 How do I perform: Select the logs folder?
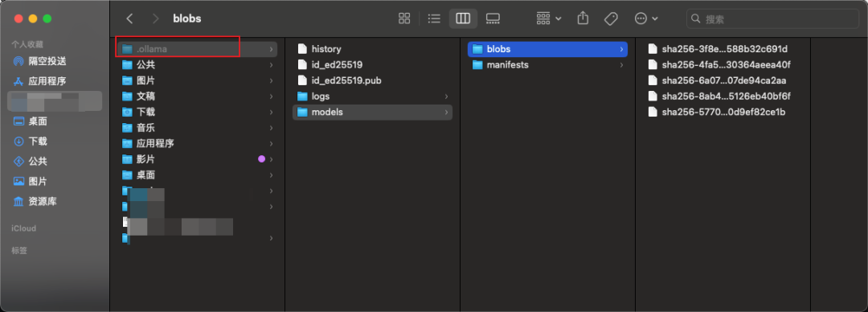tap(373, 96)
